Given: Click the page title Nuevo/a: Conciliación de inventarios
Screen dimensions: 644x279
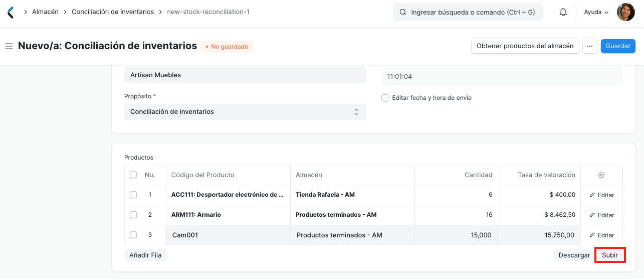Looking at the screenshot, I should [x=108, y=46].
